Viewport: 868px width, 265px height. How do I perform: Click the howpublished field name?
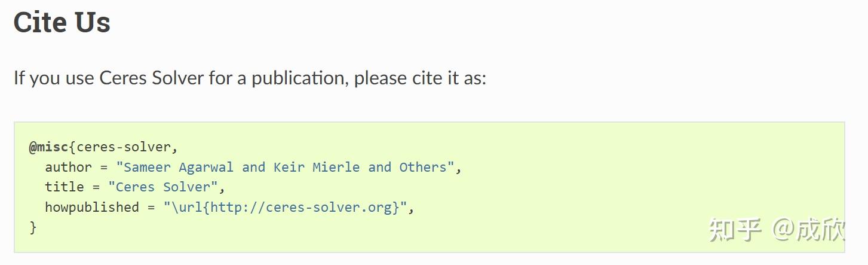[x=92, y=207]
